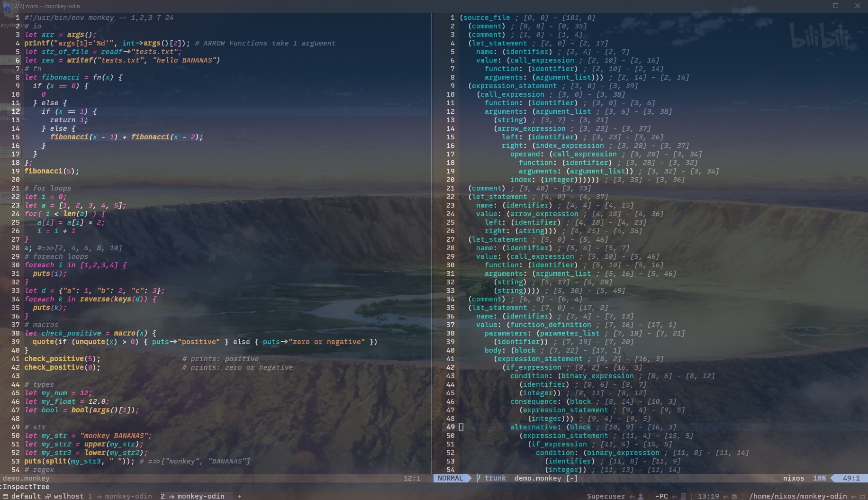Click demo.monkey [-] in right statusline
Viewport: 868px width, 500px height.
point(546,478)
